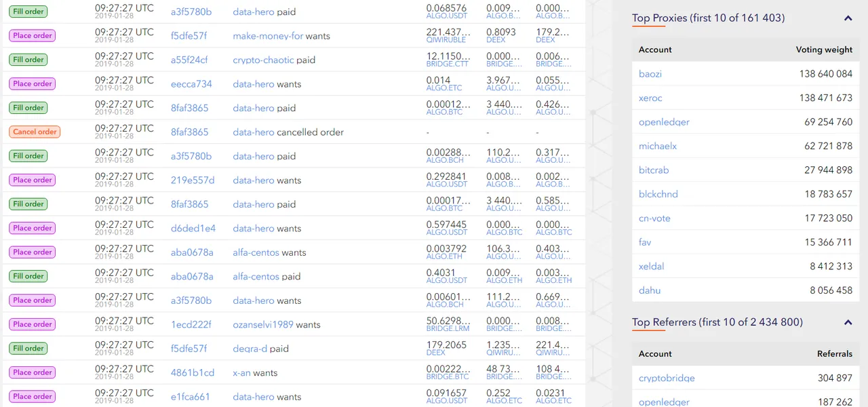
Task: Open account crypto-chaotic
Action: coord(263,60)
